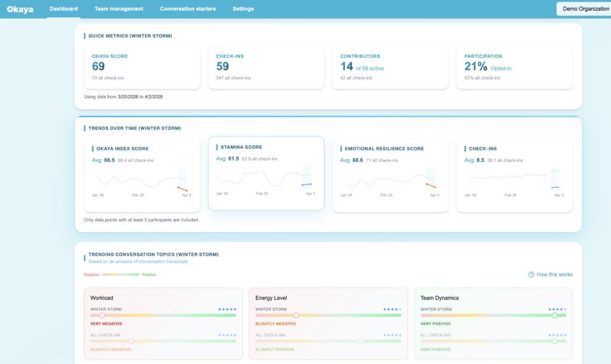Click the '73 all check-ins' value
The height and width of the screenshot is (364, 611).
point(108,78)
